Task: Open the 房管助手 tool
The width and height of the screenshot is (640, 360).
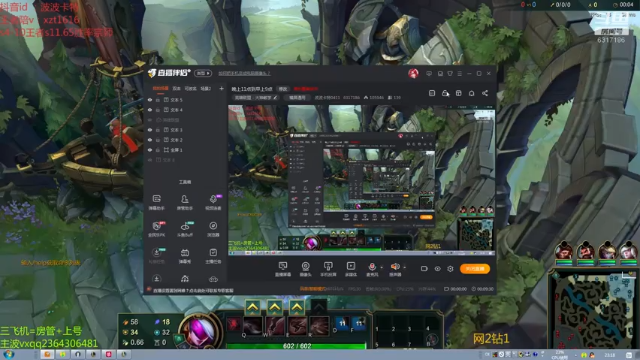Action: 184,202
